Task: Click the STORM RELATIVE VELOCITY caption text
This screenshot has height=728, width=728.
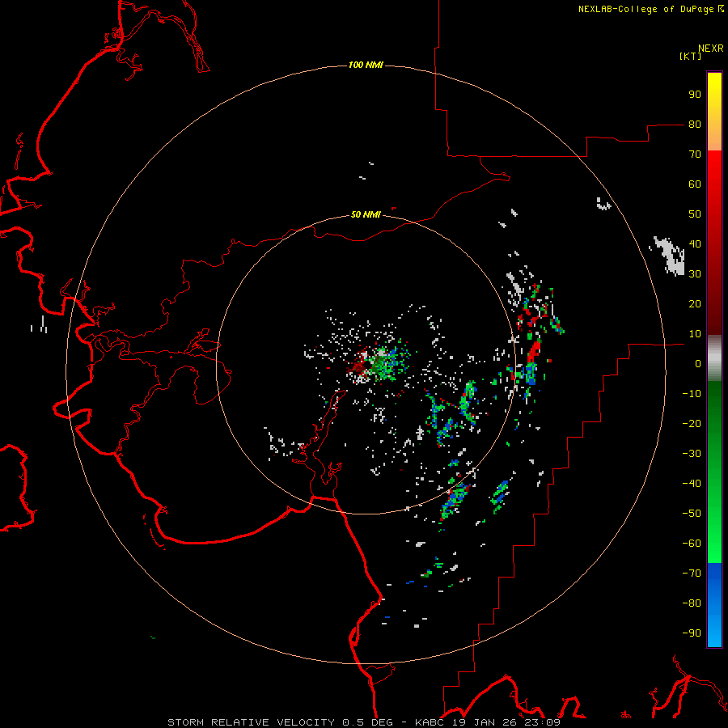Action: (251, 722)
